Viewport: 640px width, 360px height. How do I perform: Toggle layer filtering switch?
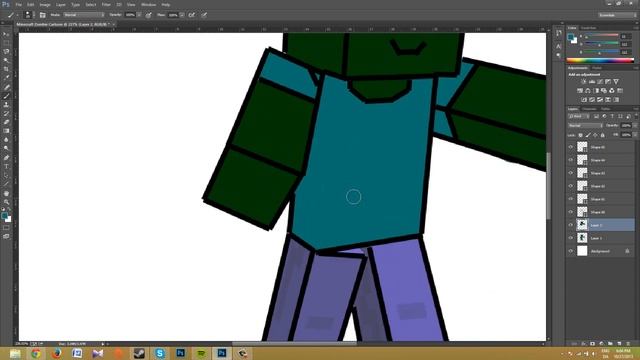click(x=636, y=116)
